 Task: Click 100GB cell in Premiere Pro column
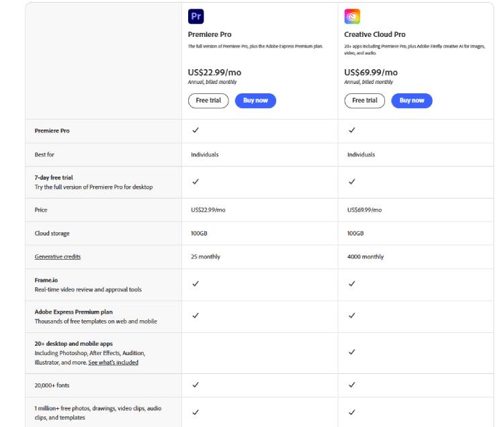pos(199,234)
